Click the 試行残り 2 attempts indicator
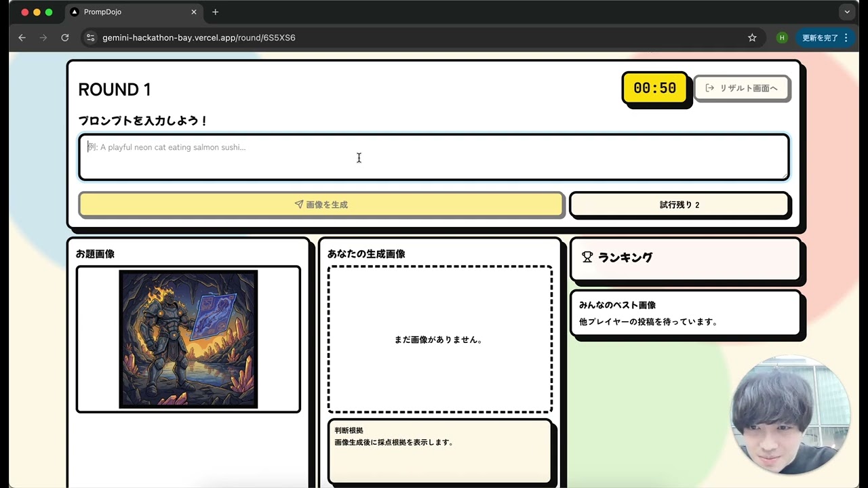 (679, 205)
